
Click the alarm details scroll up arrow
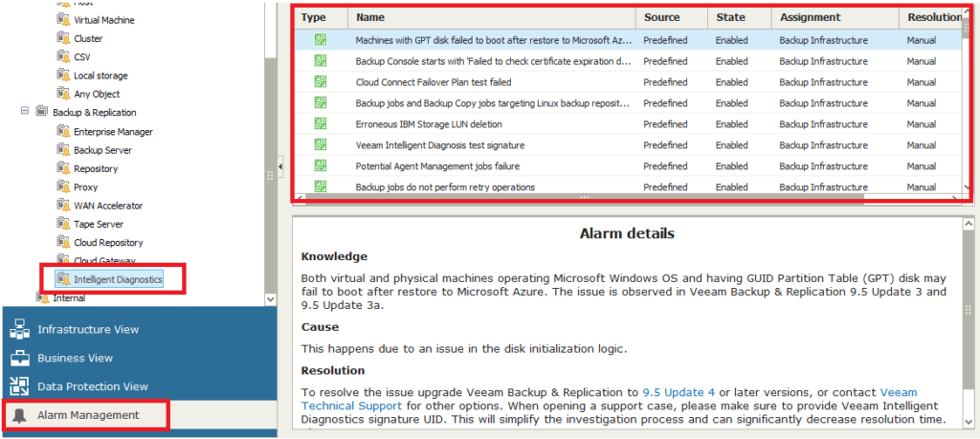pos(969,223)
